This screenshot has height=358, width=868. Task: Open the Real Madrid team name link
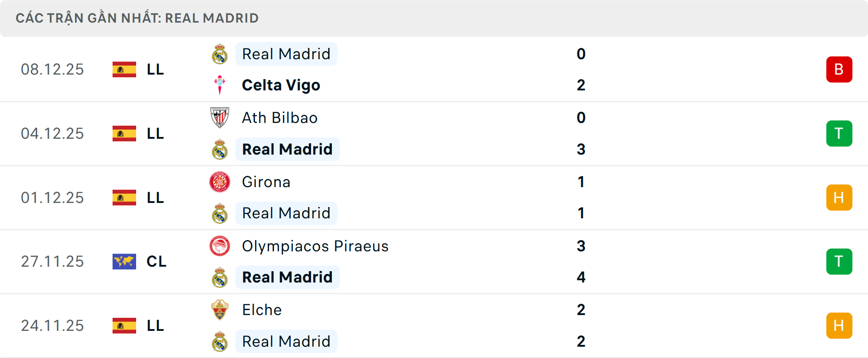(286, 53)
